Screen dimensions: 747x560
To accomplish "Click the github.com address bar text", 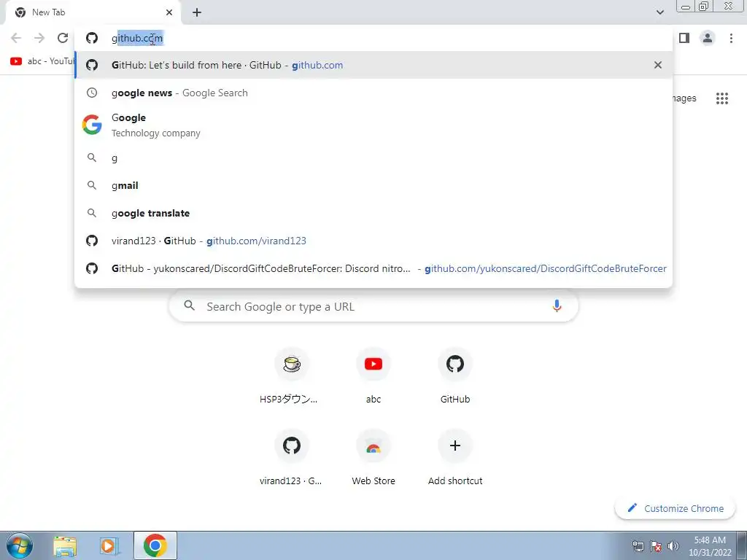I will click(137, 38).
